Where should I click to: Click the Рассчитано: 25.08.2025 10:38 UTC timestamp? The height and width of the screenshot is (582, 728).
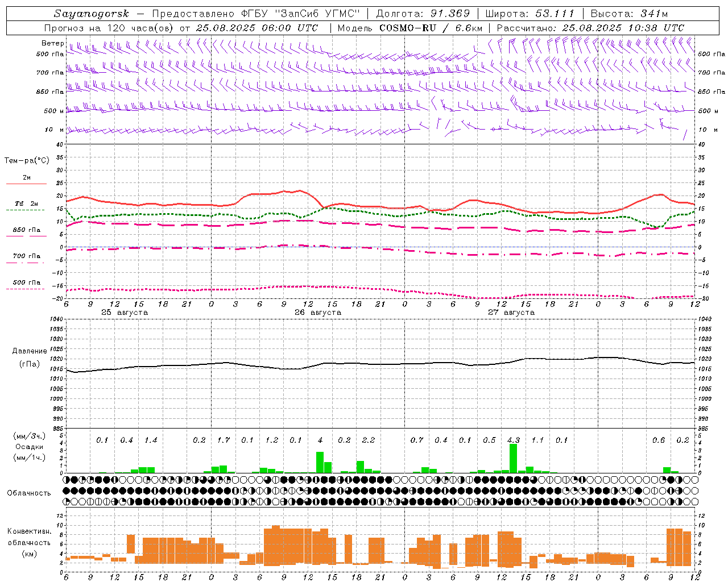pyautogui.click(x=590, y=28)
